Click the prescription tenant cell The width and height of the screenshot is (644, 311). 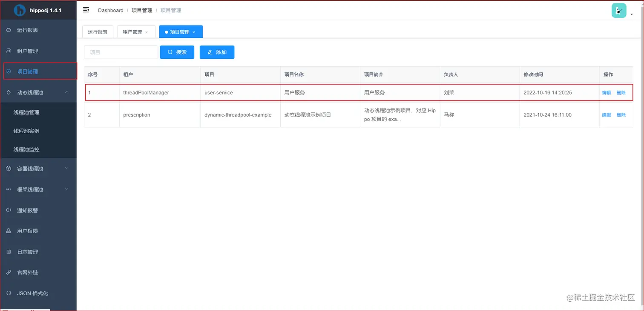point(160,115)
